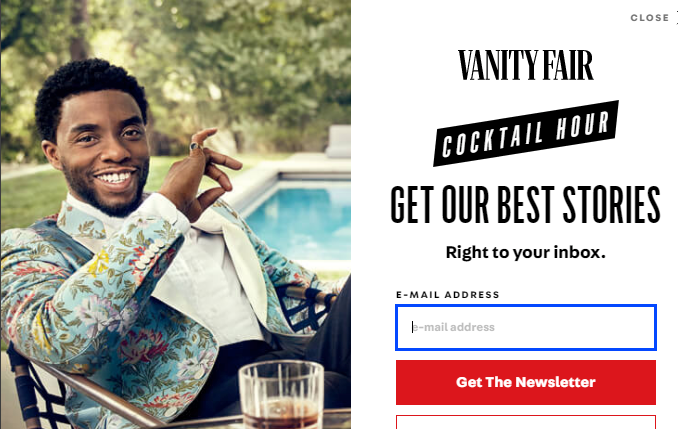Click the whiskey glass in the photo
678x429 pixels.
tap(281, 395)
